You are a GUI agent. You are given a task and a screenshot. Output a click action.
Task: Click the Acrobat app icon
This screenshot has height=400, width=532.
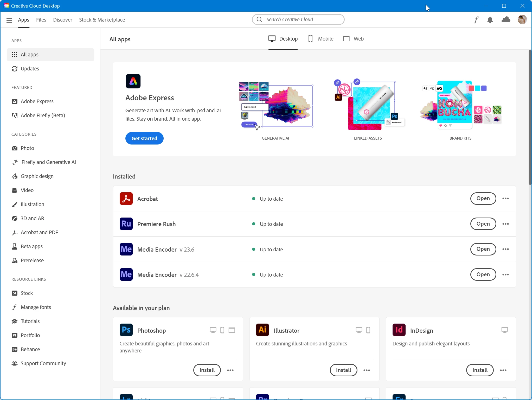coord(126,199)
